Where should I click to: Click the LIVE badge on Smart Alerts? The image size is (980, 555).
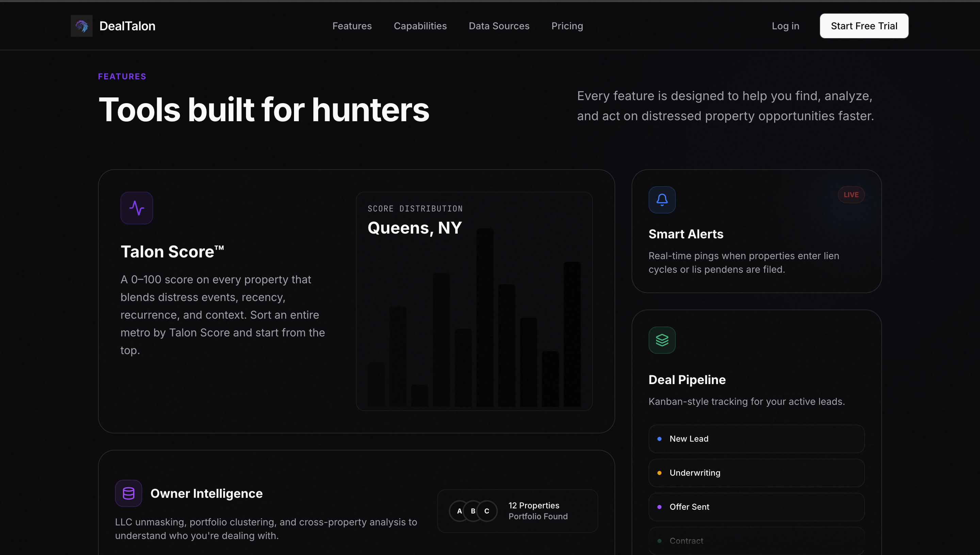851,195
